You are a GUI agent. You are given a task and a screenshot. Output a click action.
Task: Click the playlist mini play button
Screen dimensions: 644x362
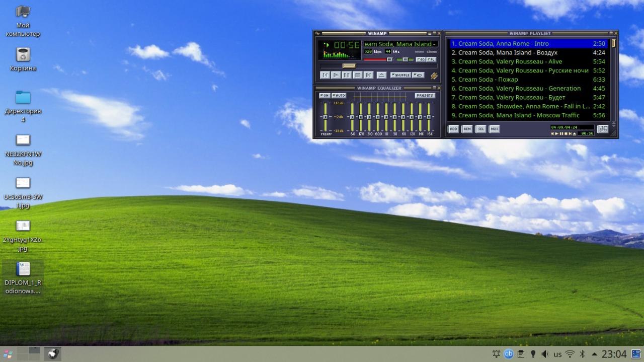pyautogui.click(x=556, y=133)
